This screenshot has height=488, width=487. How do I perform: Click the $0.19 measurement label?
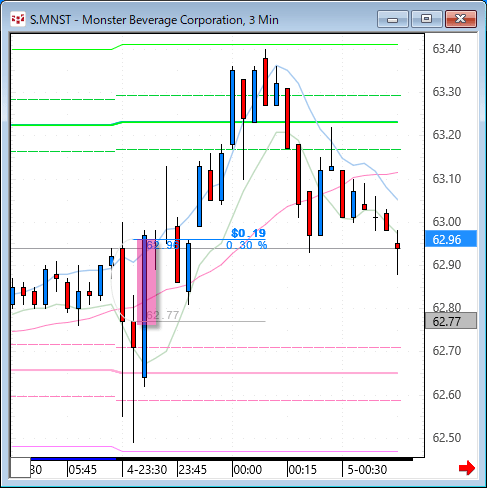248,233
